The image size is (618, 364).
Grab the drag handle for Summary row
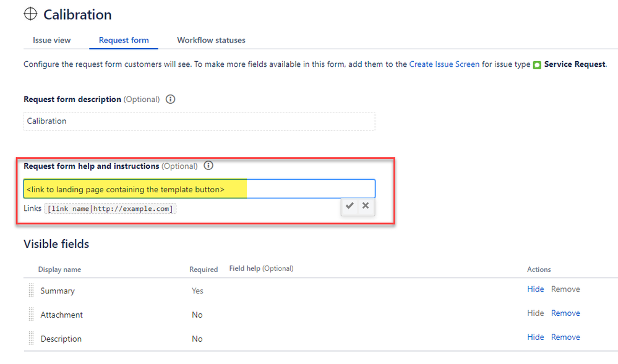(32, 290)
